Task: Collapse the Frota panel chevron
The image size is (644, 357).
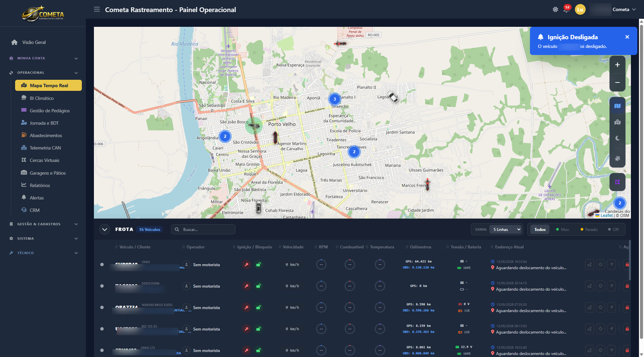Action: pyautogui.click(x=105, y=230)
